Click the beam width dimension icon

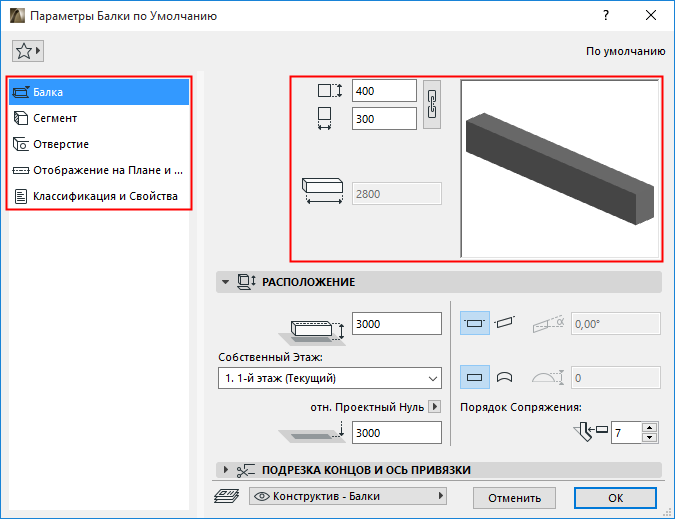[324, 118]
